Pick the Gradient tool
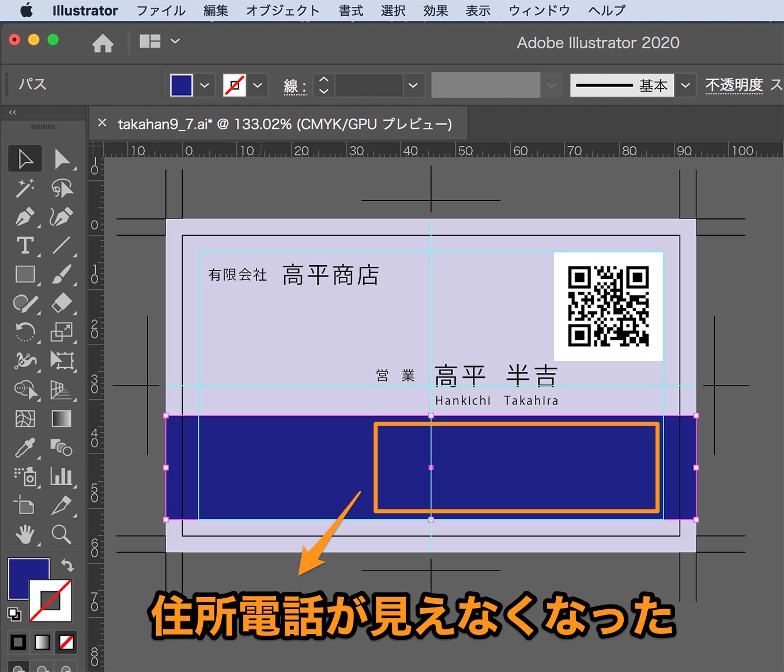784x672 pixels. click(62, 419)
